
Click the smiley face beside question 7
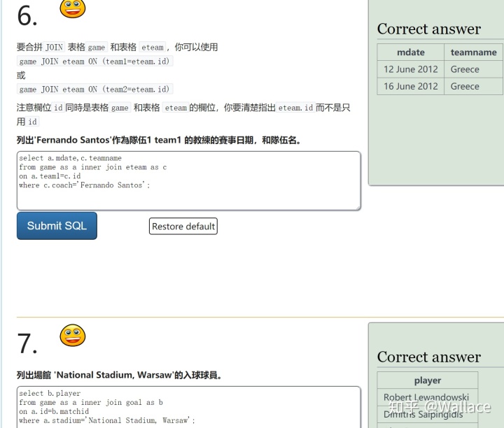(x=73, y=335)
